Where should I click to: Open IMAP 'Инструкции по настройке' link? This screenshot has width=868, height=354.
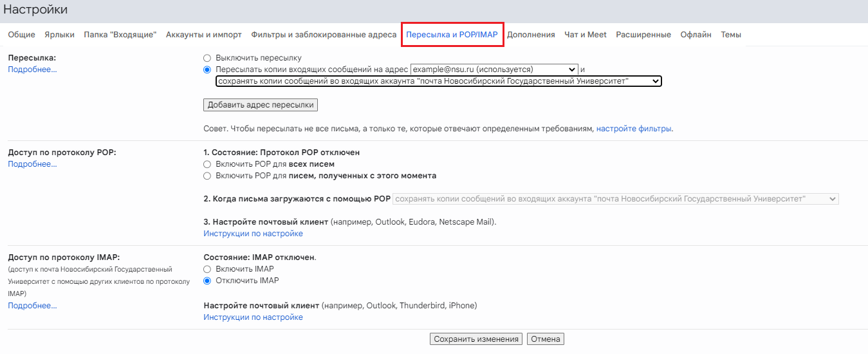coord(253,317)
